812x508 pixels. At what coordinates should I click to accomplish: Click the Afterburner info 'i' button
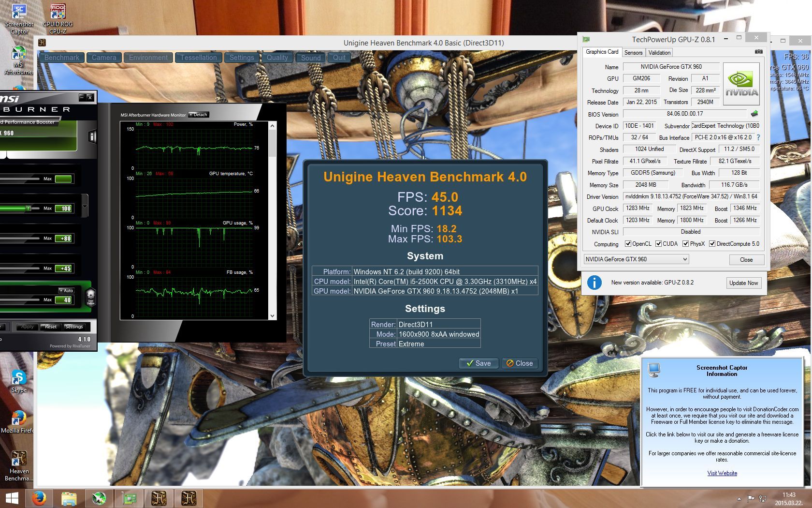[92, 137]
